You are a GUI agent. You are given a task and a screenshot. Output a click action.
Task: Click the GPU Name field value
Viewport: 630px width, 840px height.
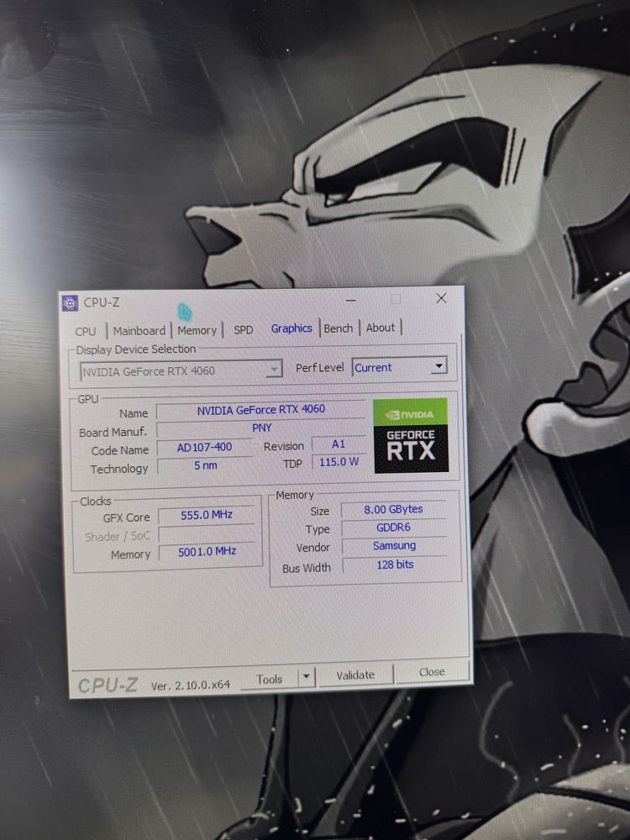[261, 409]
